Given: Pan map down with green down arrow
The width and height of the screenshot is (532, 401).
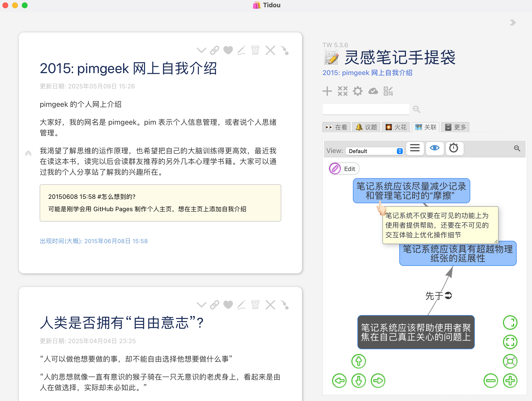Looking at the screenshot, I should [358, 381].
